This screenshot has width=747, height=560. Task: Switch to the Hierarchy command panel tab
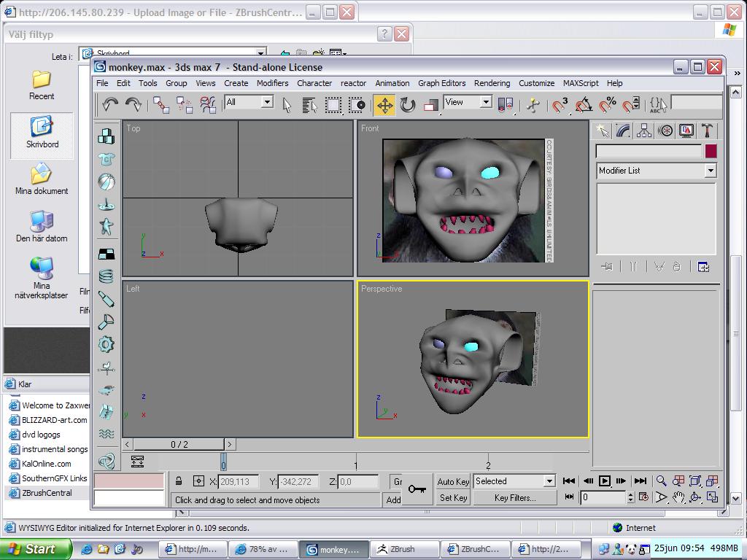644,131
